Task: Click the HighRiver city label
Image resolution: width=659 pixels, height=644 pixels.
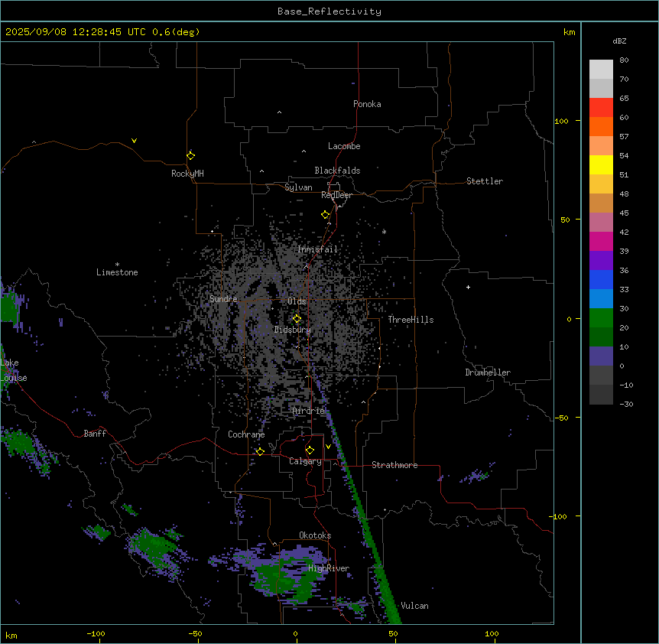Action: 329,568
